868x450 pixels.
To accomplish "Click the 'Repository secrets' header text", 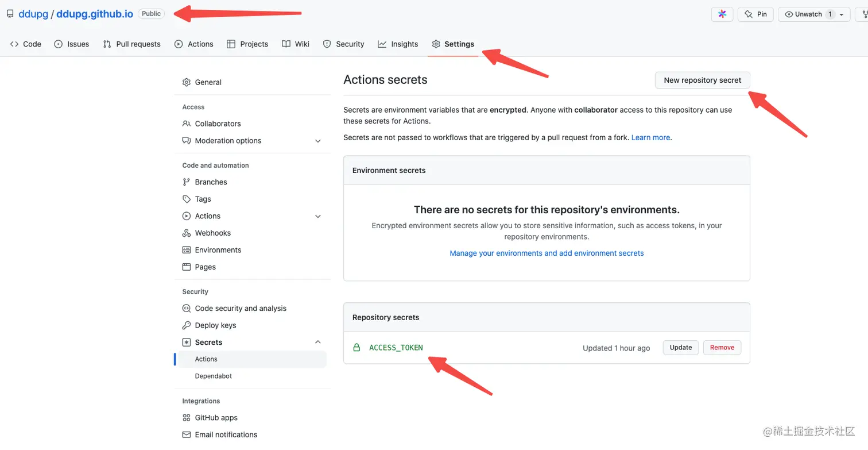I will [x=386, y=318].
